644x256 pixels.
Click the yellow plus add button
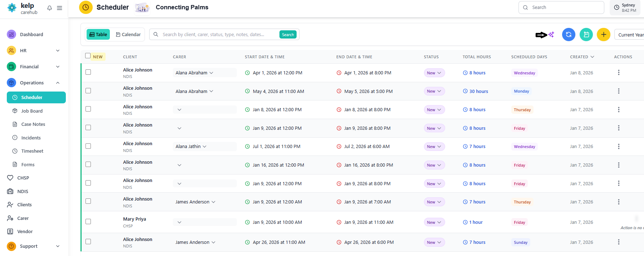tap(603, 35)
